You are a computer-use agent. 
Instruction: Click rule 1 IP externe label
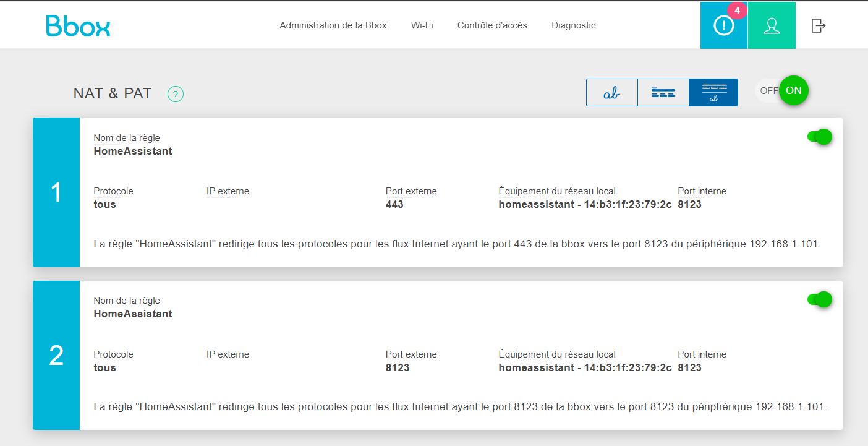click(x=228, y=191)
